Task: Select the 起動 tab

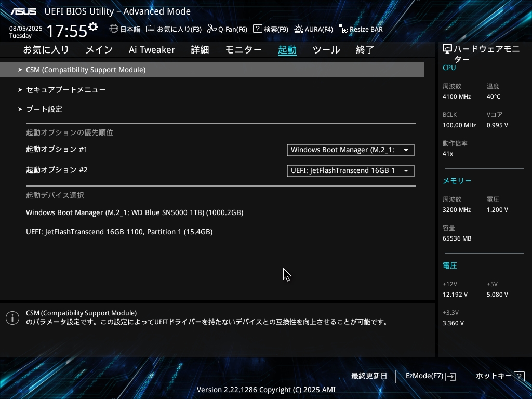Action: pyautogui.click(x=287, y=50)
